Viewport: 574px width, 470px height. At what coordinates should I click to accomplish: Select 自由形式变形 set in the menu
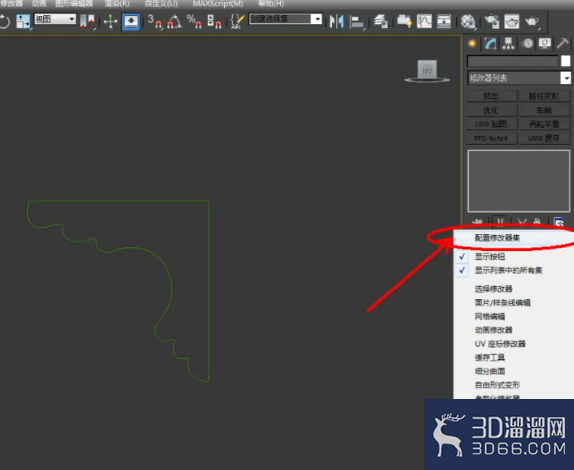[513, 385]
